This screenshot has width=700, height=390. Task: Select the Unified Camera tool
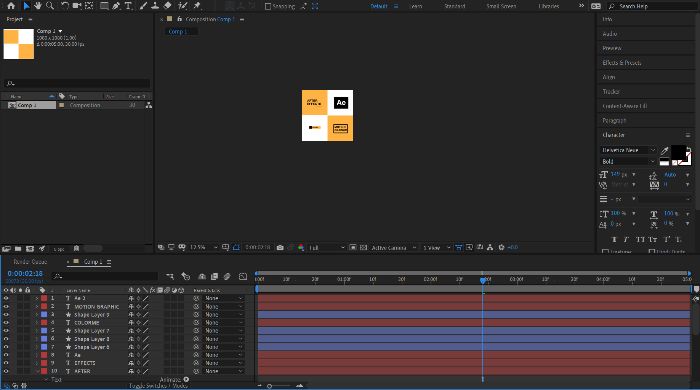click(x=77, y=6)
